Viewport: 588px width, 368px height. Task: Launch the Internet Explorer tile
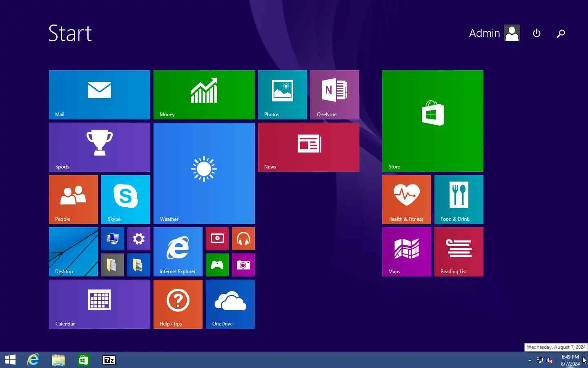point(178,252)
